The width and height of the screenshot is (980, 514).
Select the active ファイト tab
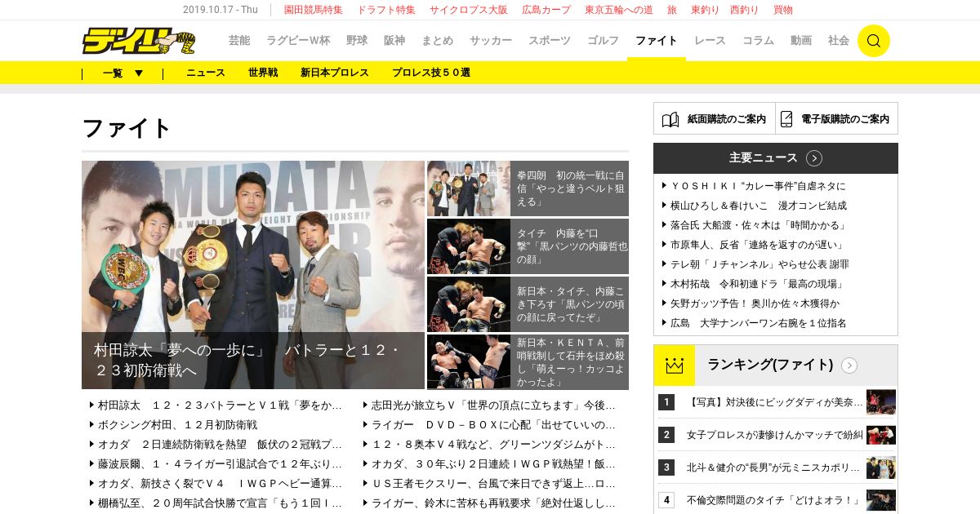pos(657,41)
